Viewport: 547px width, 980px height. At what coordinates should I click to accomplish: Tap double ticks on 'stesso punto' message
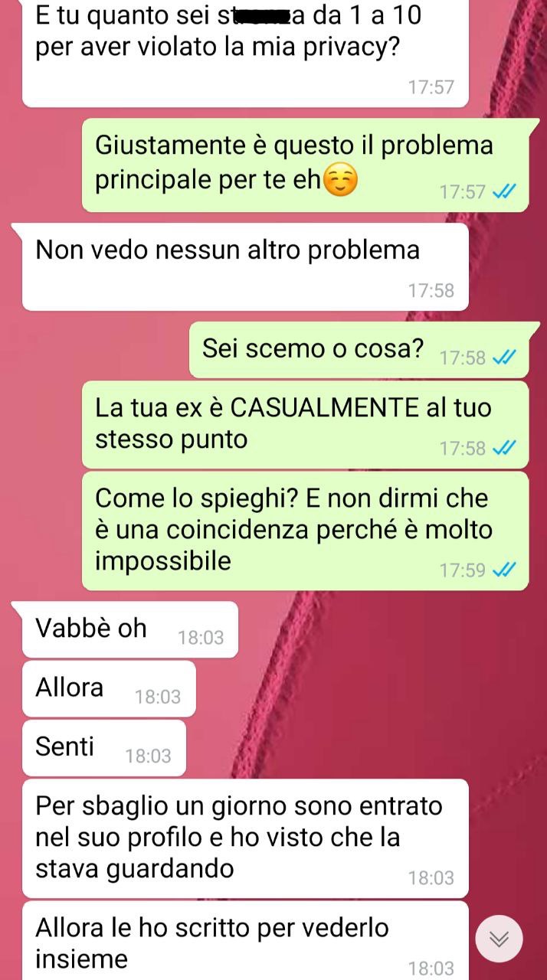point(504,448)
